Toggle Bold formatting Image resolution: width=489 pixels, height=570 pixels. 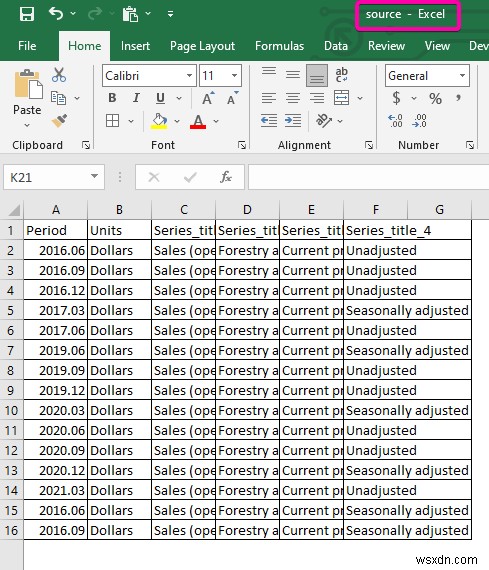(x=112, y=98)
